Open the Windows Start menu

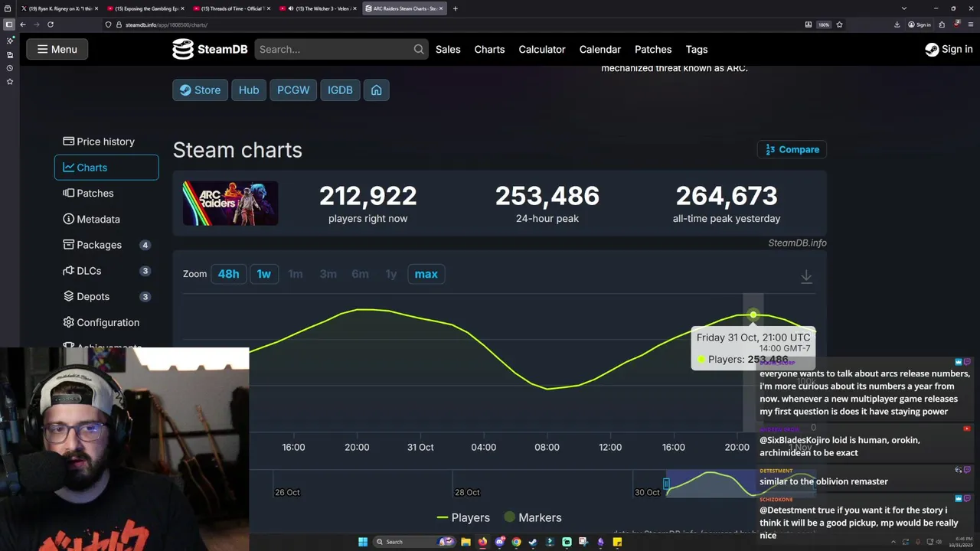(x=363, y=542)
